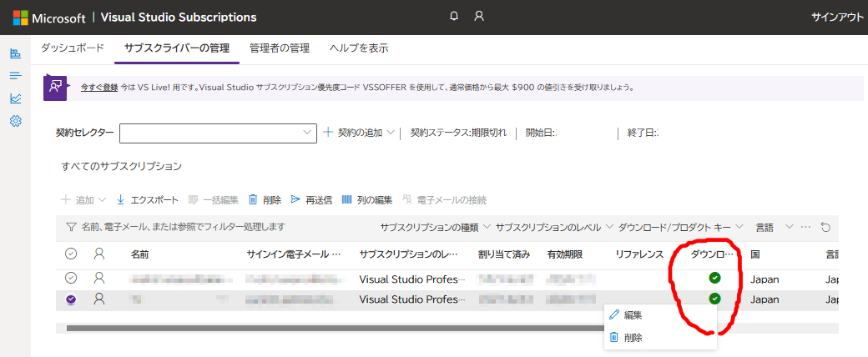Select the サブスクライバーの管理 tab
The width and height of the screenshot is (868, 357).
coord(177,48)
